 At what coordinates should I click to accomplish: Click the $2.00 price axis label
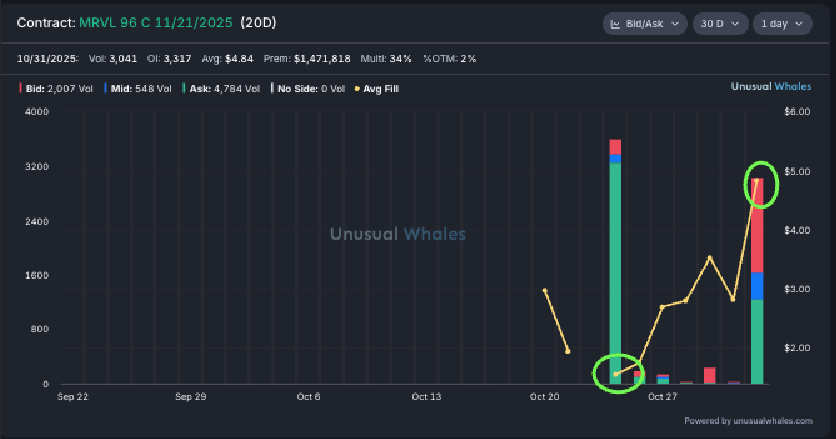point(797,348)
